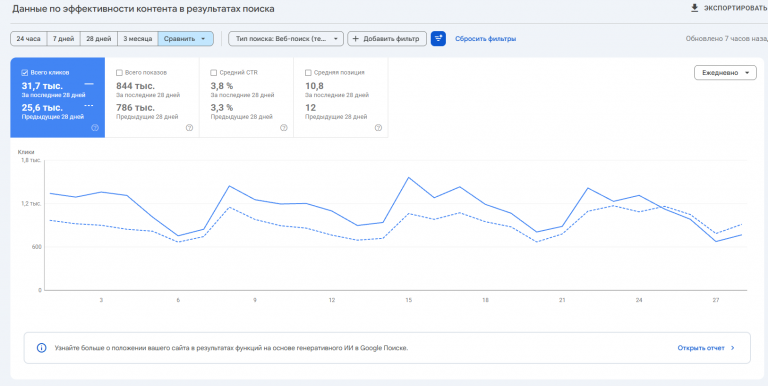The image size is (768, 386).
Task: Open help icon in Средняя позиция card
Action: click(378, 128)
